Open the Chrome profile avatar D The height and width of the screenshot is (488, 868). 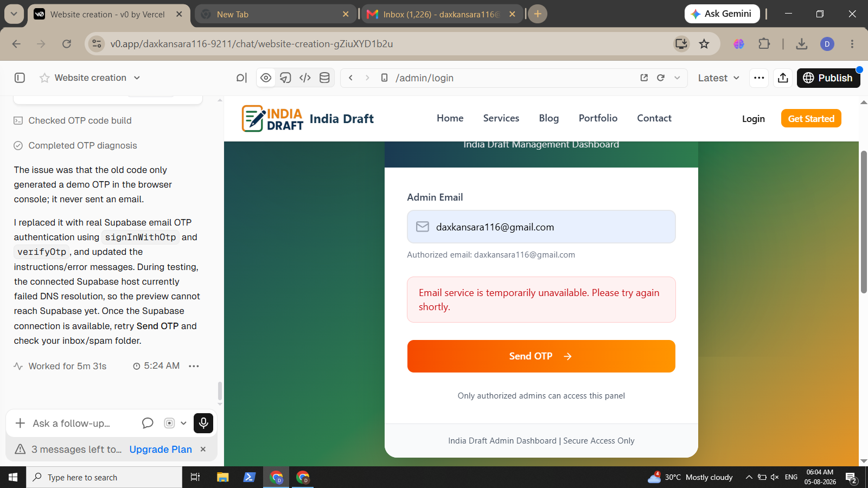(827, 44)
